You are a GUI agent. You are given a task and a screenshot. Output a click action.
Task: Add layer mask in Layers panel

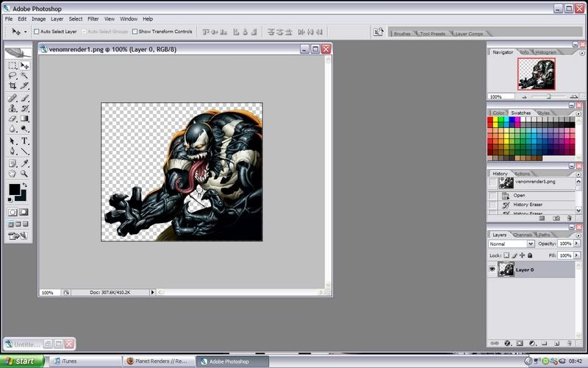pos(520,343)
